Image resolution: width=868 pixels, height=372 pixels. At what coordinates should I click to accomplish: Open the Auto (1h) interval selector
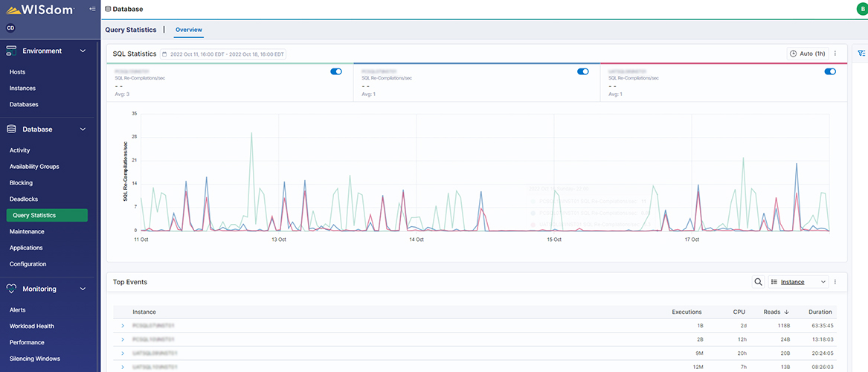pos(808,54)
